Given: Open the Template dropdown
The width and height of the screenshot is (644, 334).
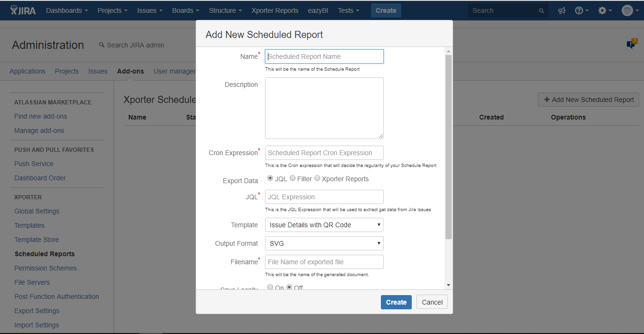Looking at the screenshot, I should tap(324, 225).
